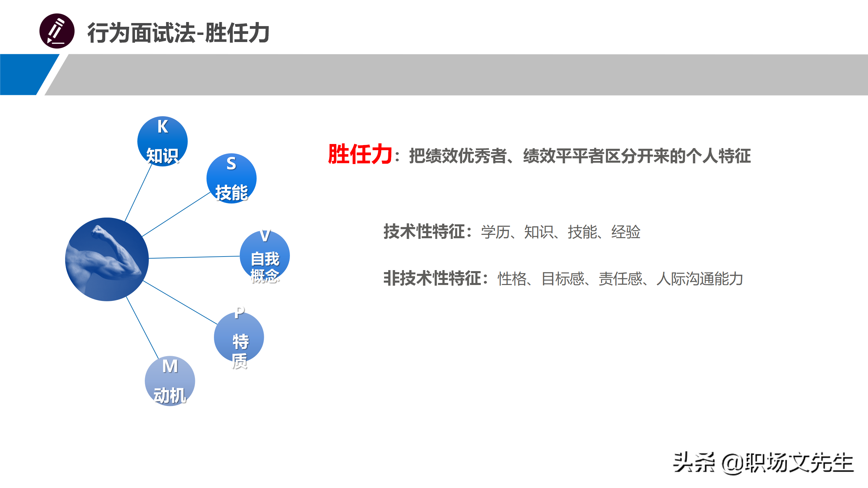
Task: Click the flexed arm muscle picture
Action: tap(107, 259)
